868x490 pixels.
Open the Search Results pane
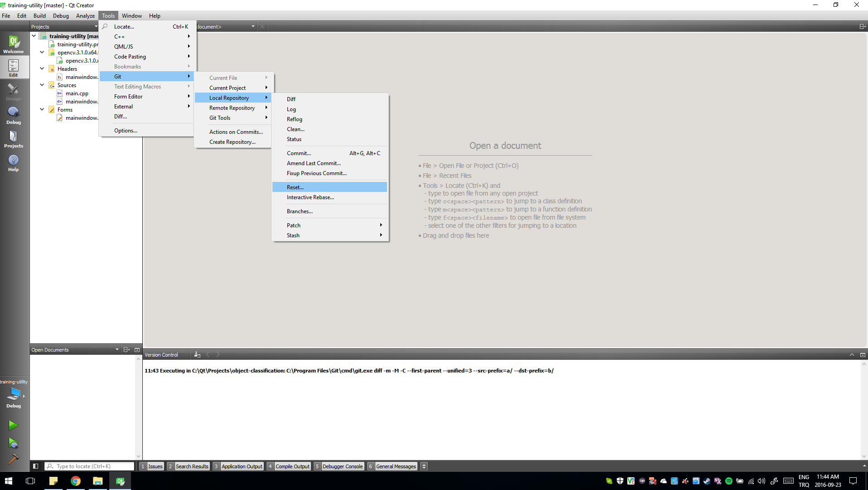point(188,466)
